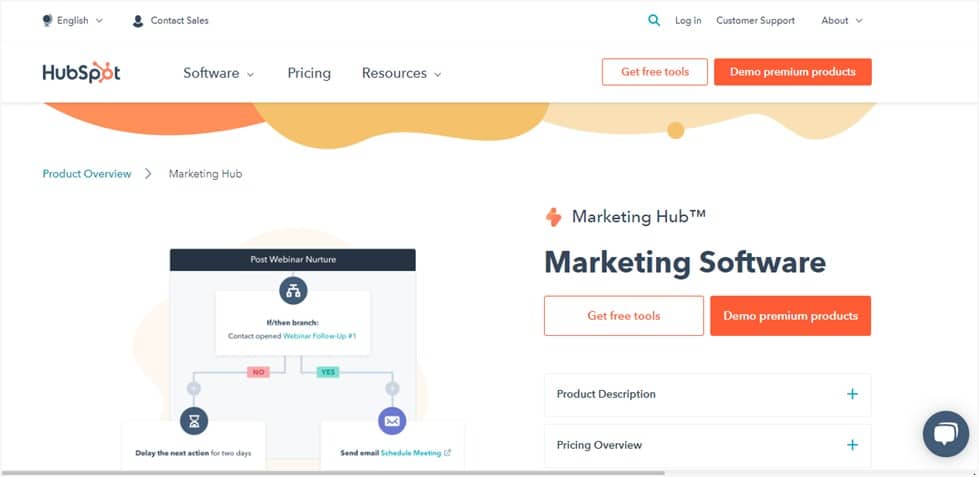Open the About dropdown menu

841,20
